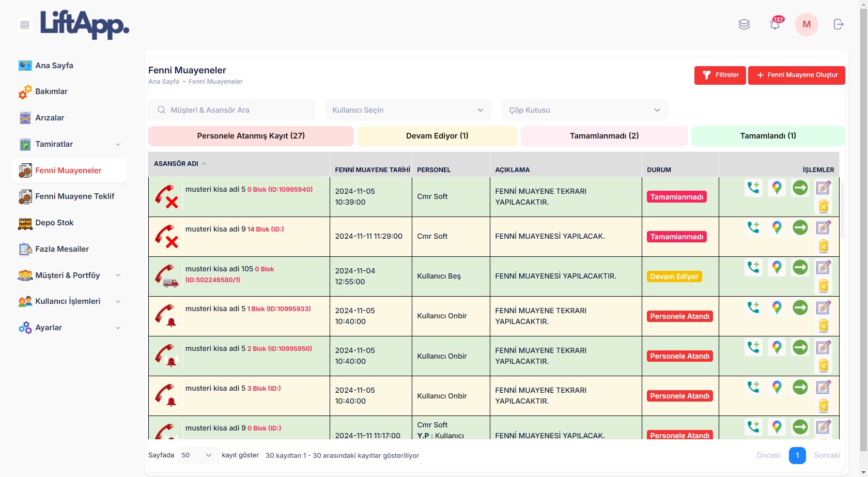Change the records-per-page 50 dropdown
Screen dimensions: 868x477
pyautogui.click(x=197, y=455)
